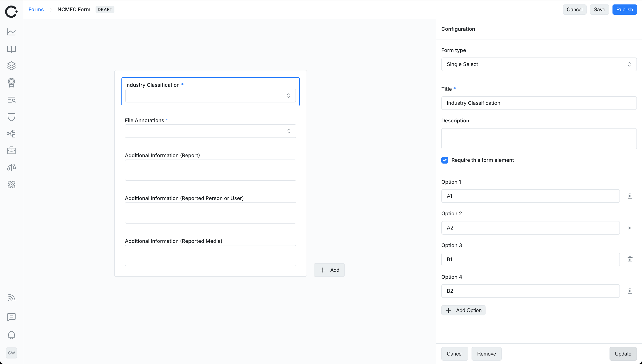Toggle Require this form element checkbox

coord(445,160)
